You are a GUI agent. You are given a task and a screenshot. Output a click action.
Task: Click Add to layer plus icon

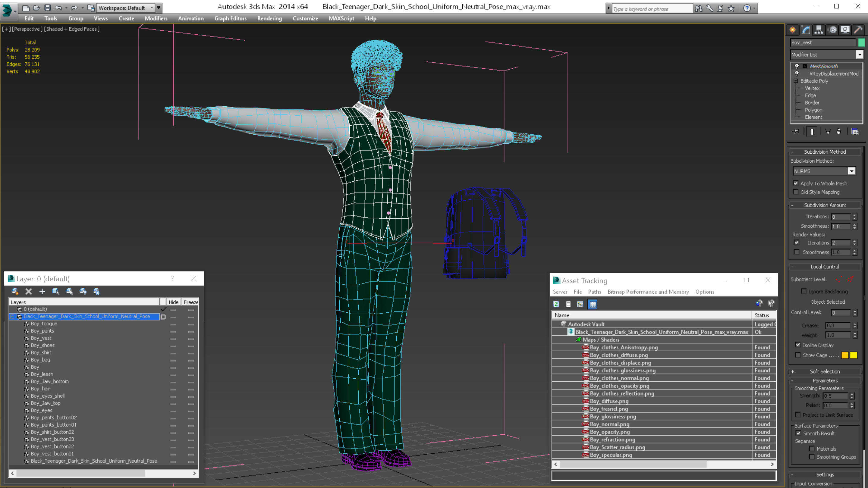[42, 291]
